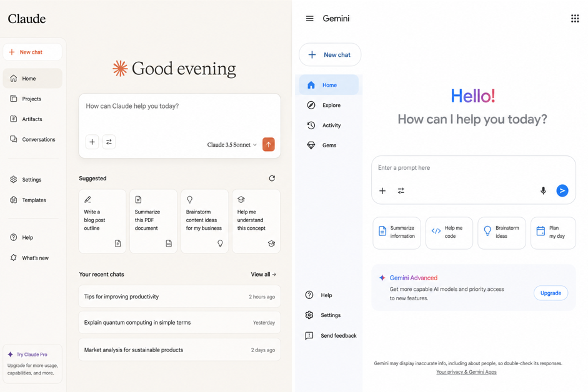
Task: Start a New chat in Gemini
Action: click(x=330, y=55)
